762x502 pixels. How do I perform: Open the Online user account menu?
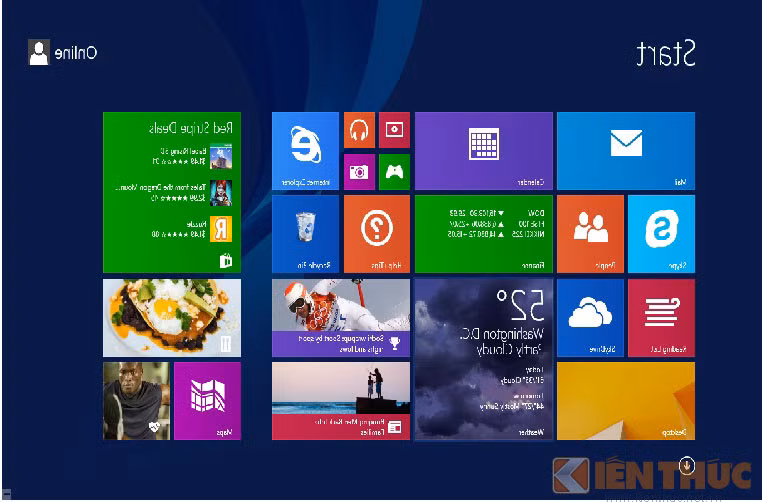(x=62, y=53)
